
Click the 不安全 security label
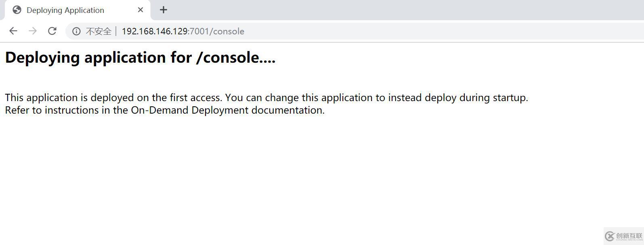click(x=99, y=32)
